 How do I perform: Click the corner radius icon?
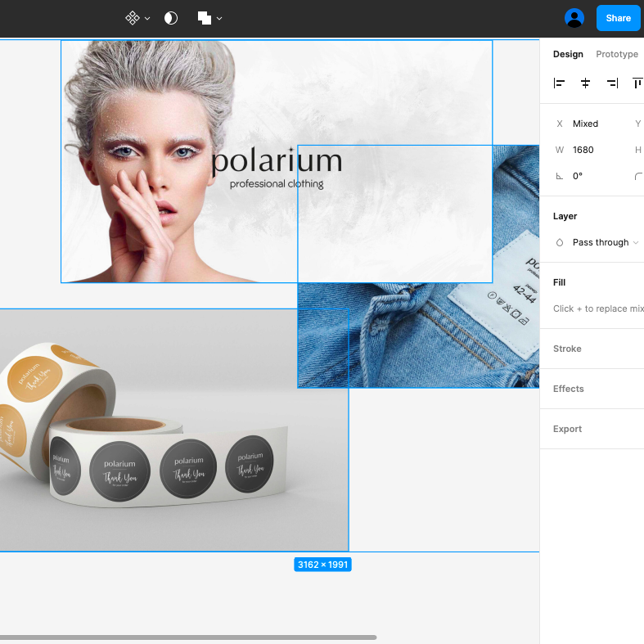coord(638,176)
